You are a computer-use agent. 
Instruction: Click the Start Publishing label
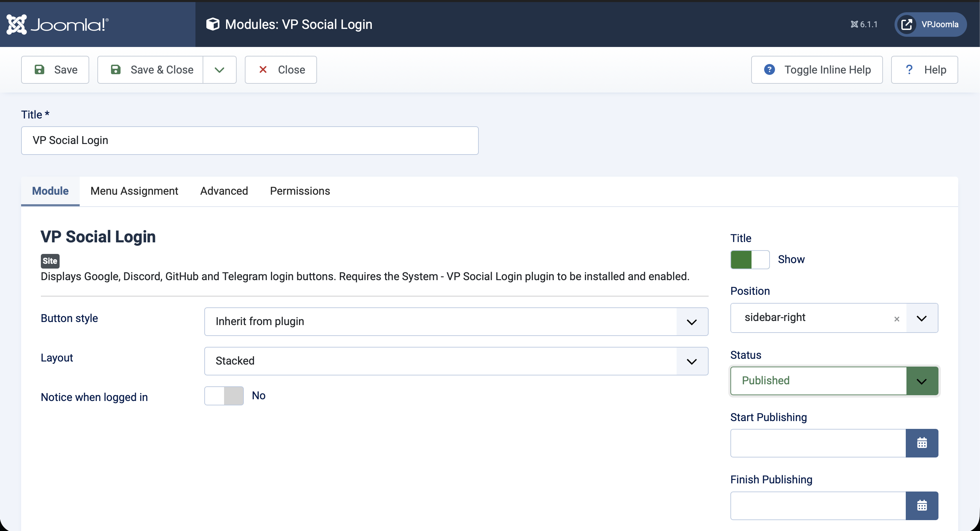(769, 417)
